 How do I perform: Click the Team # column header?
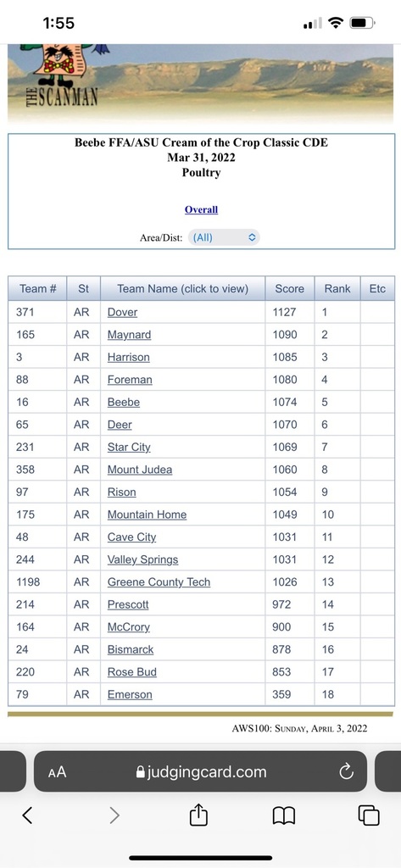(37, 289)
